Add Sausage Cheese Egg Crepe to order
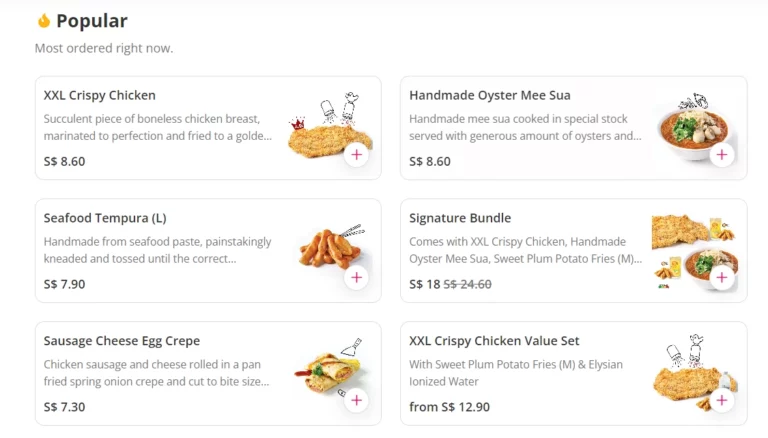 357,400
